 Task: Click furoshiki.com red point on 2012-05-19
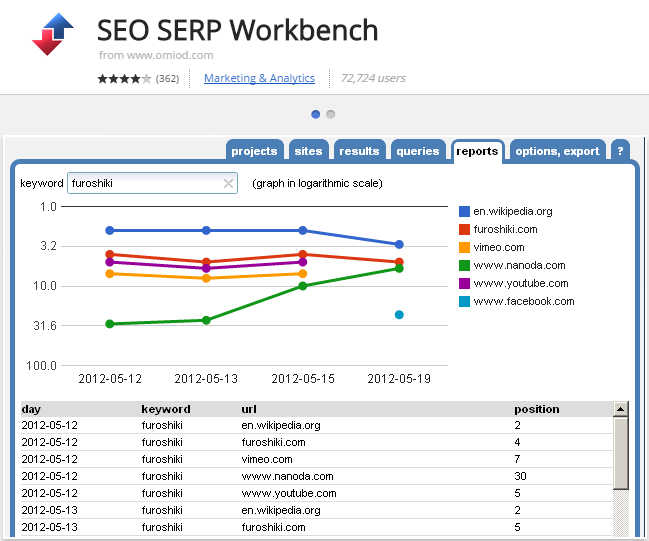[399, 262]
